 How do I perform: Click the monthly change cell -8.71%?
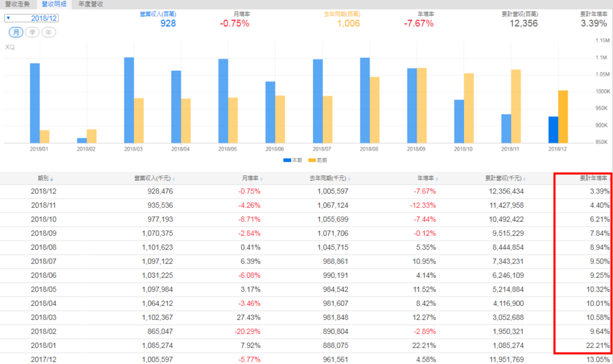250,220
